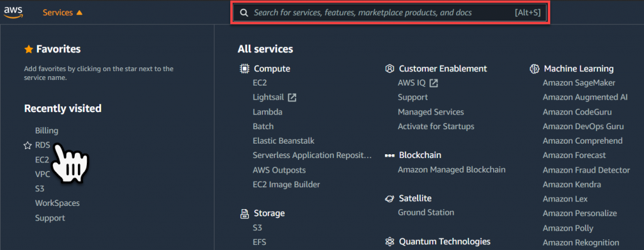Open Amazon Augmented AI
Screen dimensions: 644x250
pos(586,98)
